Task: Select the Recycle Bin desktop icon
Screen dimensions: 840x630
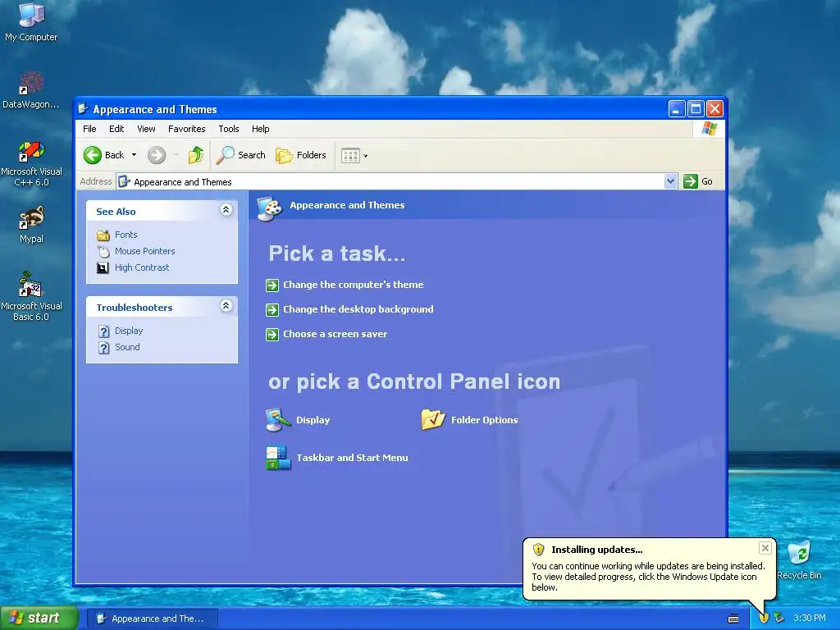Action: tap(799, 560)
